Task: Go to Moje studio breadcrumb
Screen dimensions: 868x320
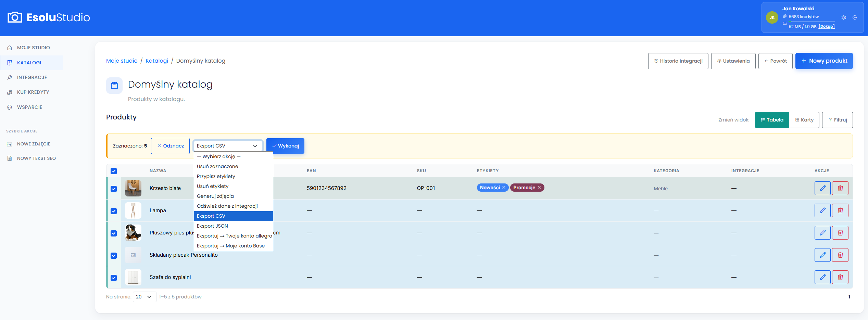Action: [122, 61]
